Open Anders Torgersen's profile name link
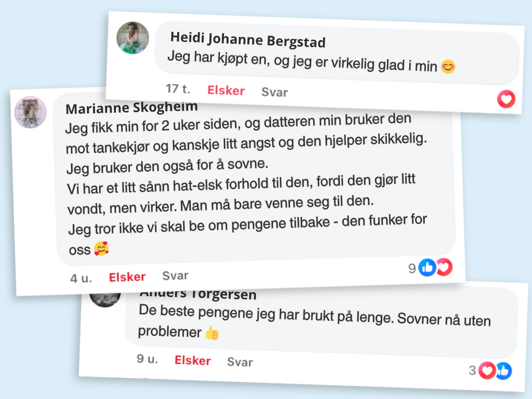The width and height of the screenshot is (532, 399). click(198, 294)
